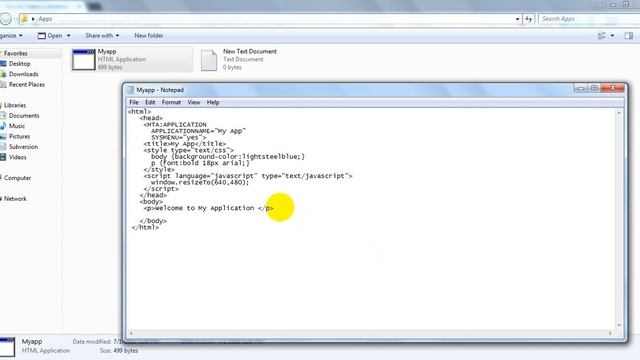The width and height of the screenshot is (640, 360).
Task: Open Notepad's Help menu
Action: tap(213, 102)
